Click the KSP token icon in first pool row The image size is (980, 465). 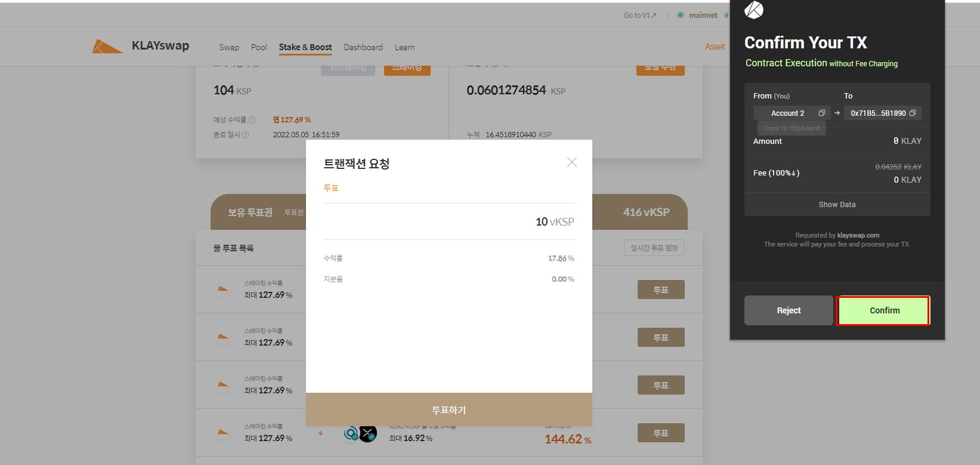click(223, 290)
